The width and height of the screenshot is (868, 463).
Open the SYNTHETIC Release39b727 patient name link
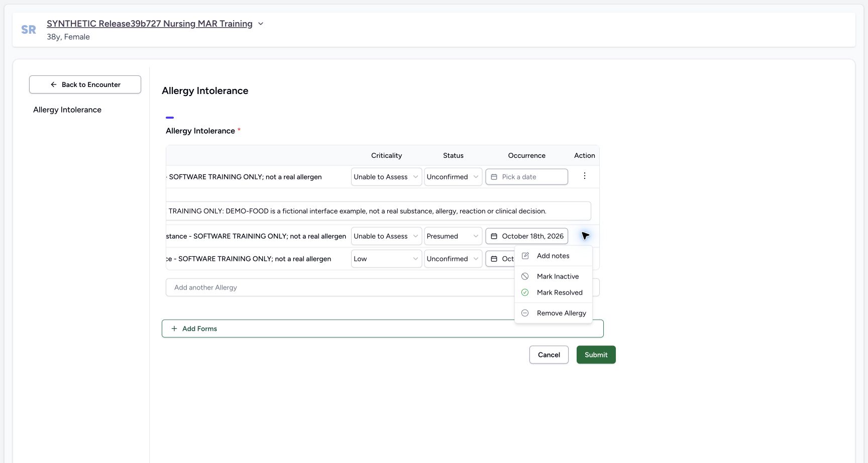click(x=150, y=24)
